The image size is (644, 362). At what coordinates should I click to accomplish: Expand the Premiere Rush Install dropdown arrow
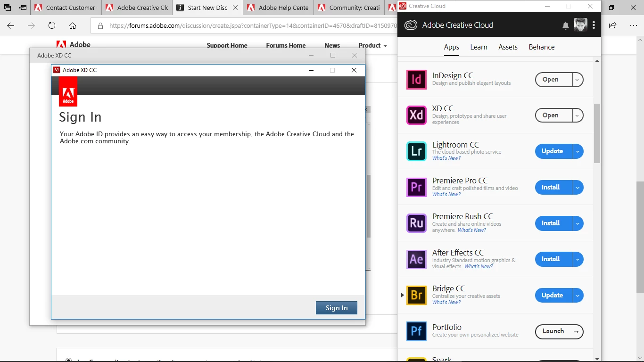(578, 223)
